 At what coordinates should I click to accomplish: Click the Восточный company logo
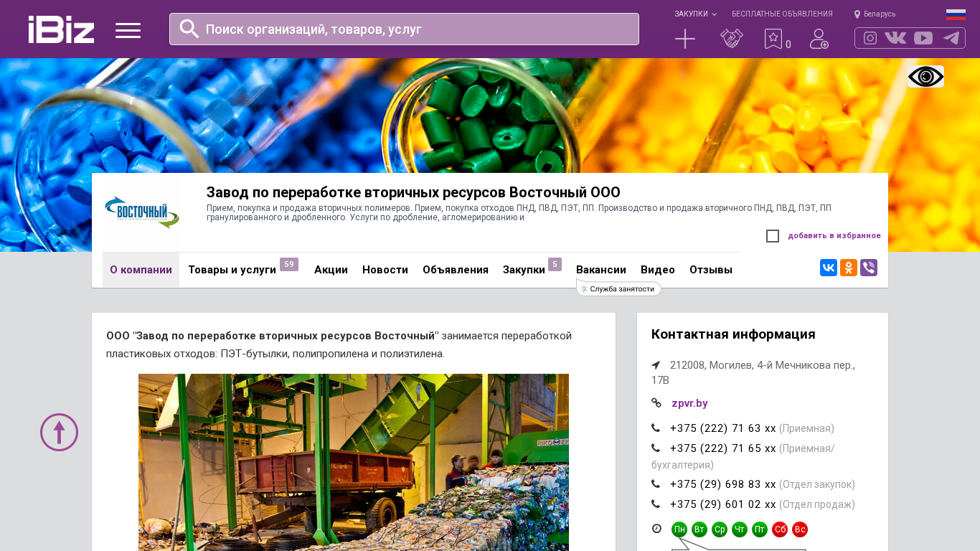coord(141,212)
